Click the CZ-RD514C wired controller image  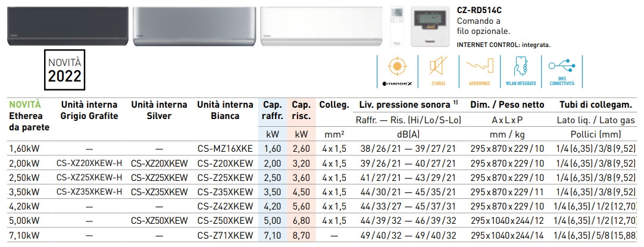coord(430,26)
